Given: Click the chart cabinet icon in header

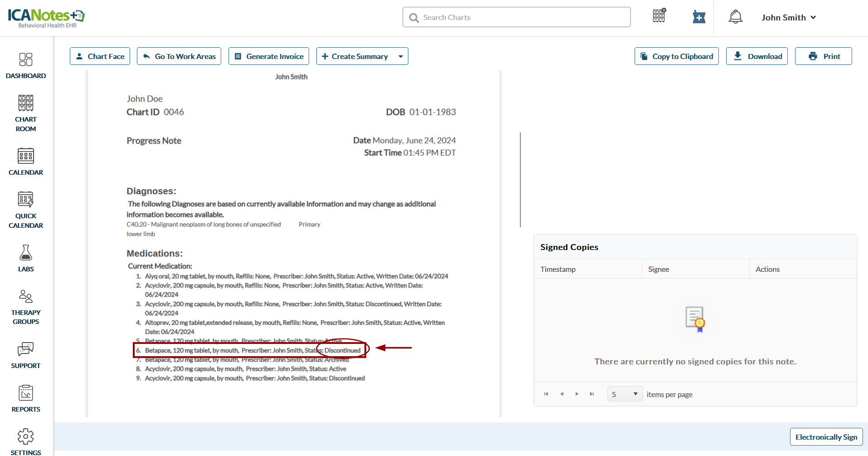Looking at the screenshot, I should pyautogui.click(x=659, y=16).
